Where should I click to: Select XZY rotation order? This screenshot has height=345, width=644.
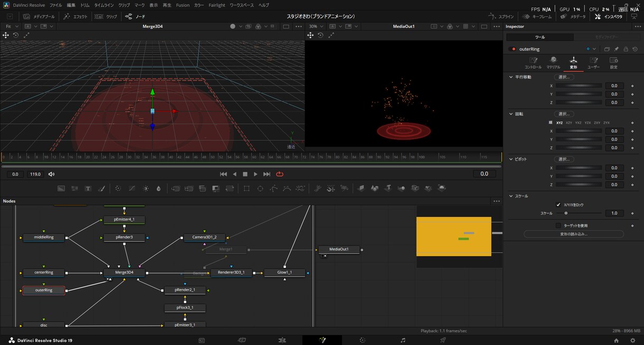(569, 122)
